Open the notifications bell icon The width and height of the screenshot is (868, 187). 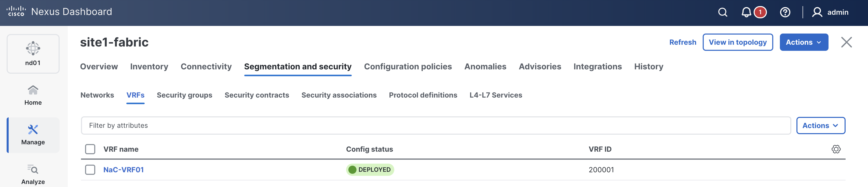[746, 12]
